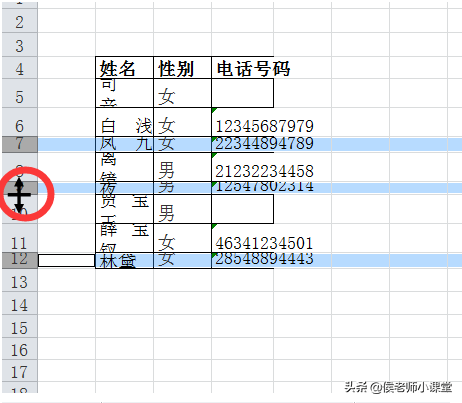Click the name cell 白 浅

(x=124, y=122)
